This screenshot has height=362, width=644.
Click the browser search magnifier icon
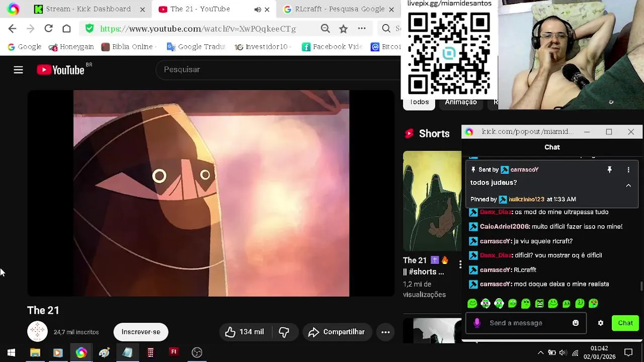click(x=386, y=29)
